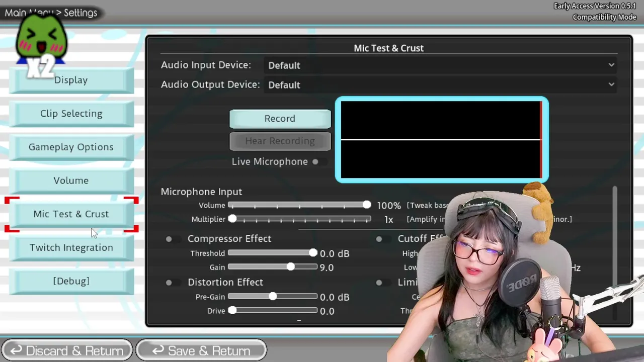Screen dimensions: 644x362
Task: Click the Pre-Gain 0.0 dB value
Action: (335, 297)
